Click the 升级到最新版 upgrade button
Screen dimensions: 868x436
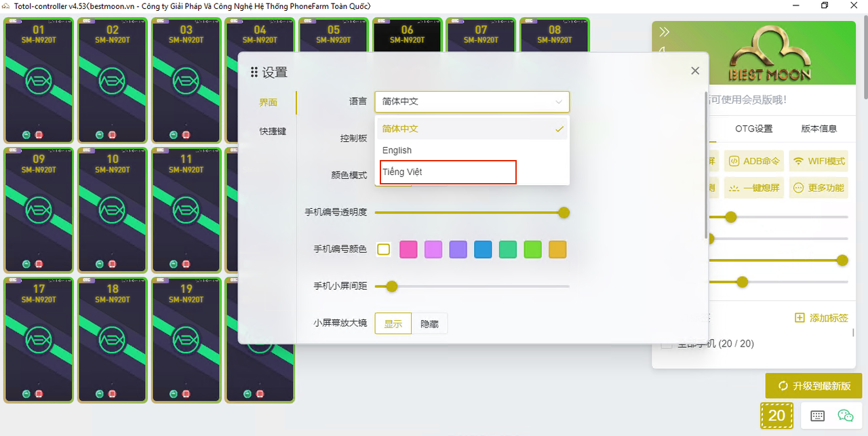point(813,386)
